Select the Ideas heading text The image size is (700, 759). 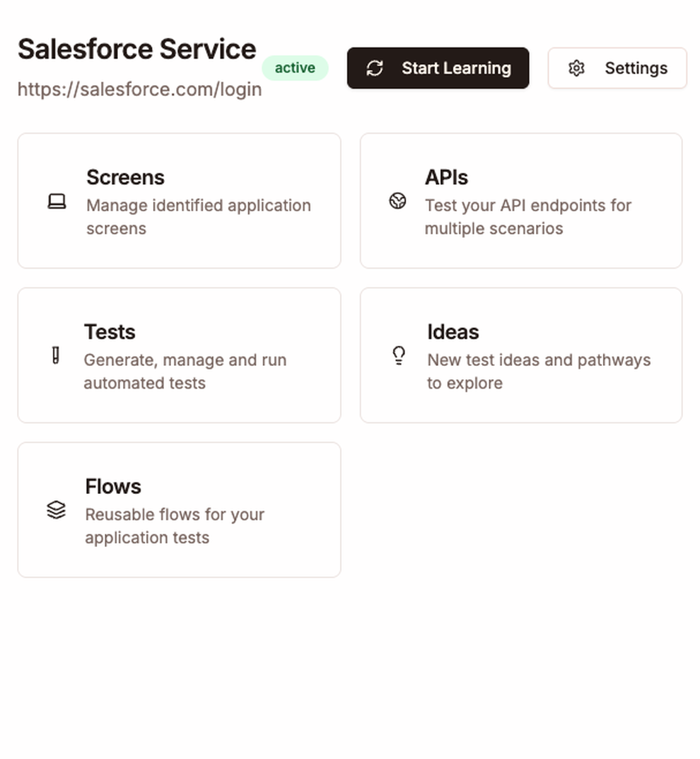(452, 331)
